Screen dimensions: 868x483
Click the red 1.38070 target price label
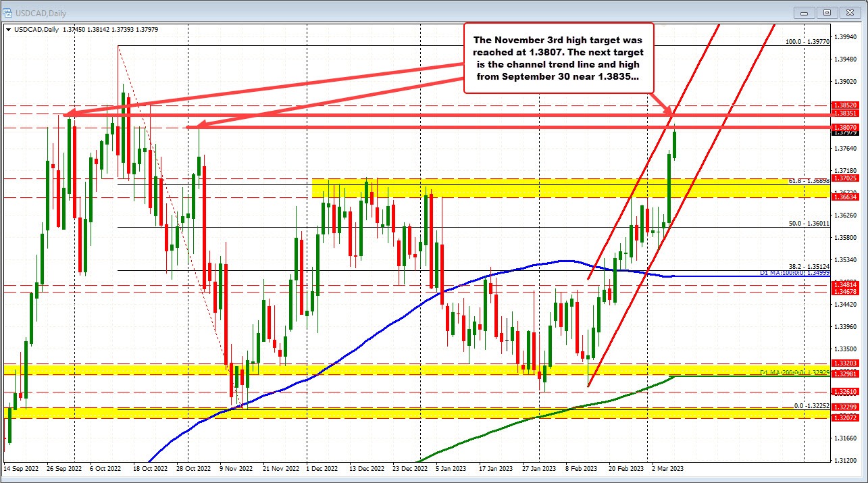click(846, 126)
